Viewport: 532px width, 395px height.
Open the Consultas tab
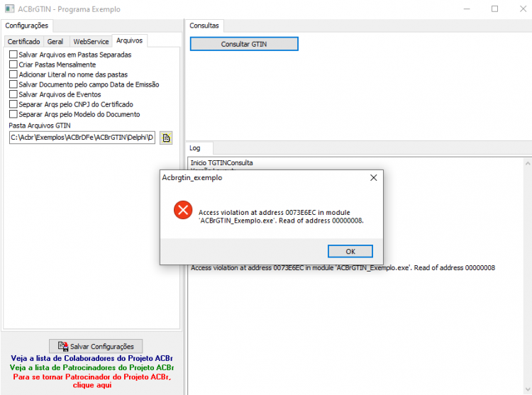204,26
